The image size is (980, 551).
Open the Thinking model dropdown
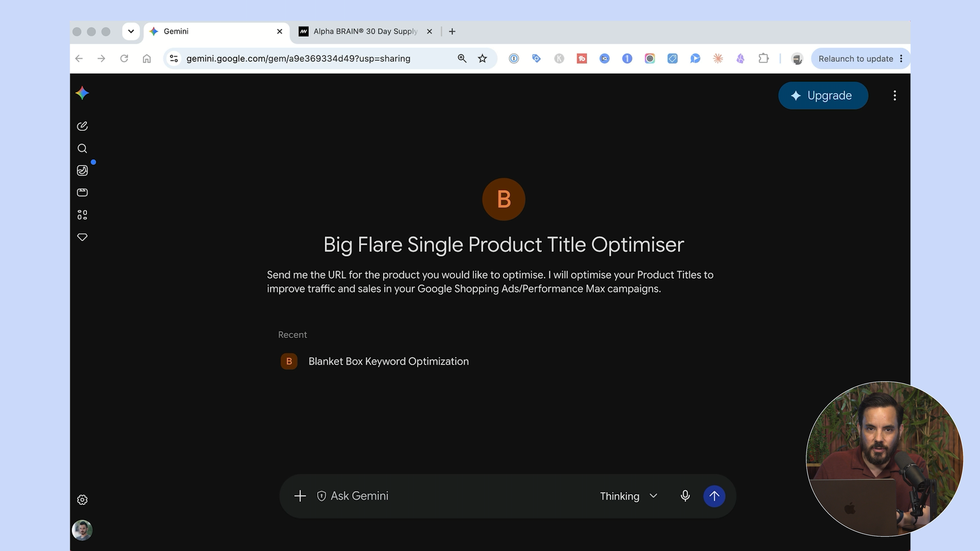[629, 496]
